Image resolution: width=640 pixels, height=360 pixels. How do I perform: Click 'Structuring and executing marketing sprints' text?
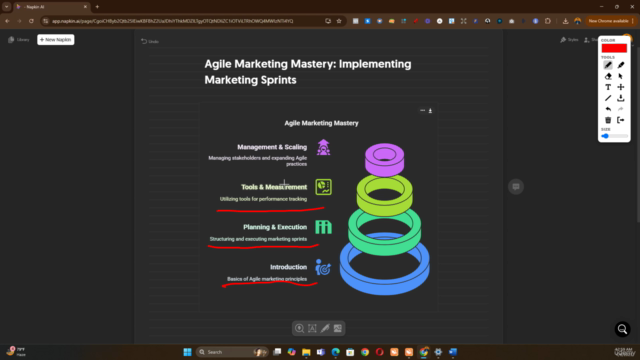(258, 239)
